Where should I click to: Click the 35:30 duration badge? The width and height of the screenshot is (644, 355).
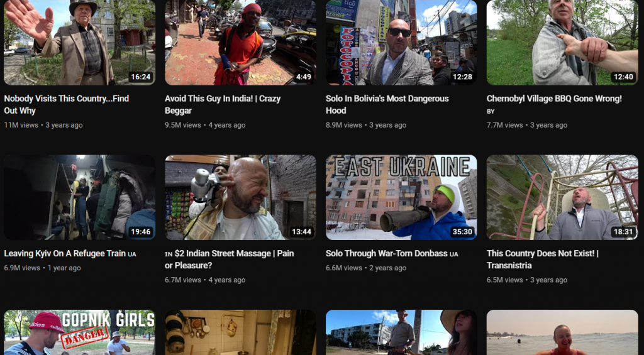(462, 232)
